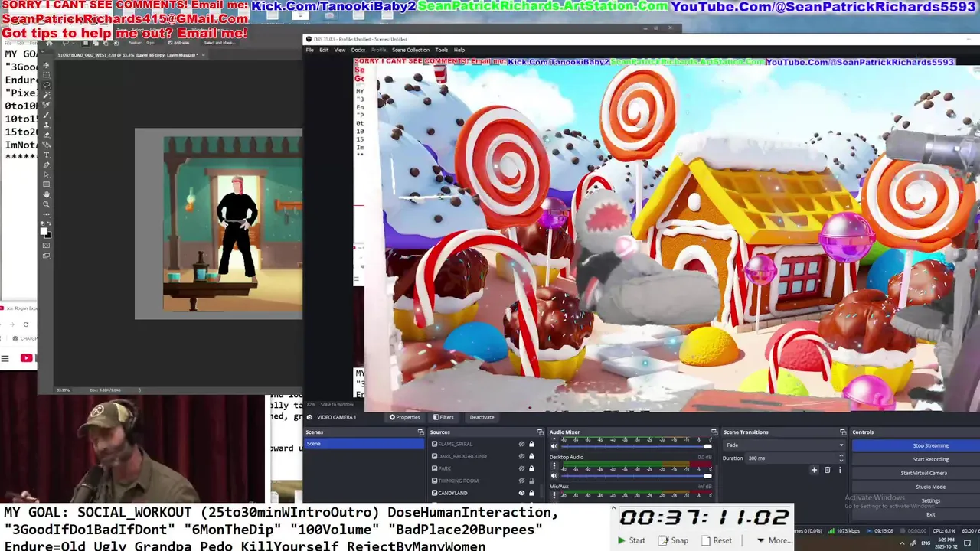The height and width of the screenshot is (551, 980).
Task: Click the YouTube logo in browser window
Action: click(x=27, y=357)
